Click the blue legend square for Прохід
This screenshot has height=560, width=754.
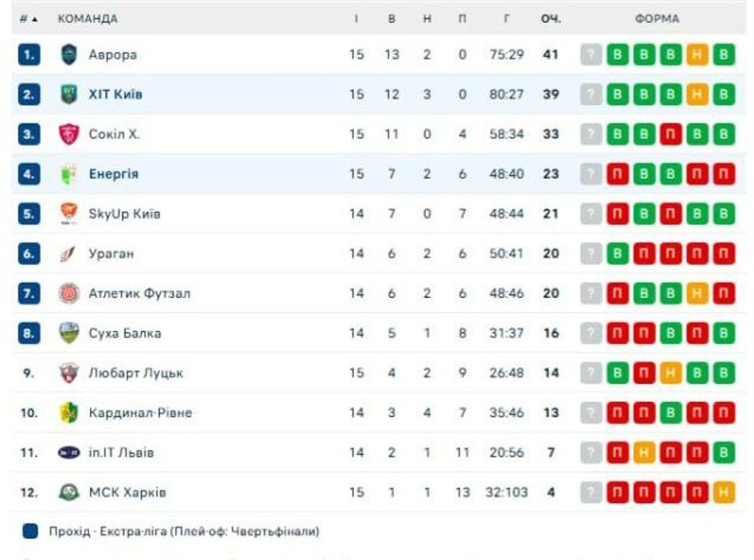pyautogui.click(x=30, y=532)
